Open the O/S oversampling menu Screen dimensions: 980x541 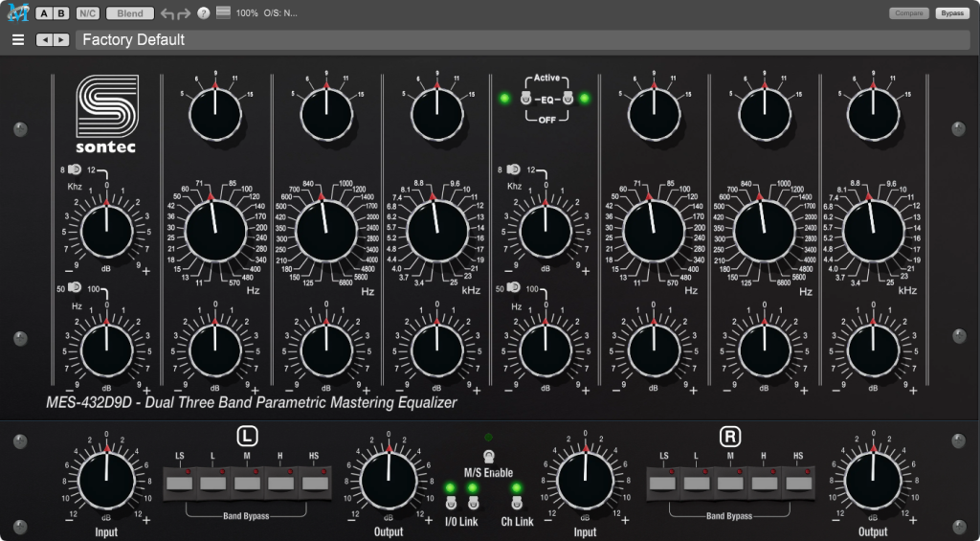point(280,13)
